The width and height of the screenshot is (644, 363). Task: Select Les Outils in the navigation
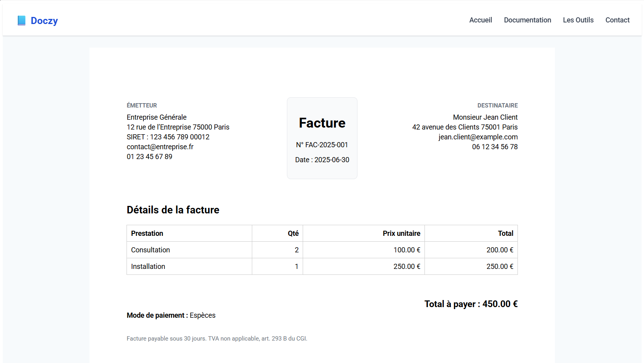[578, 20]
